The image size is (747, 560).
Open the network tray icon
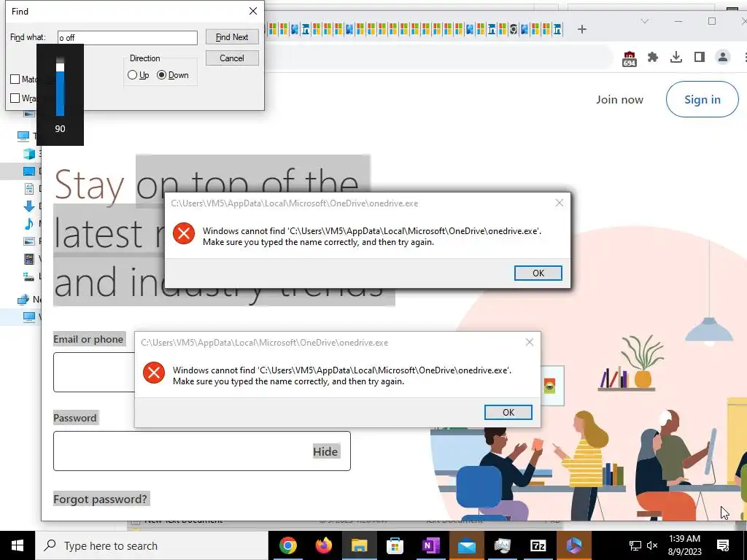635,545
